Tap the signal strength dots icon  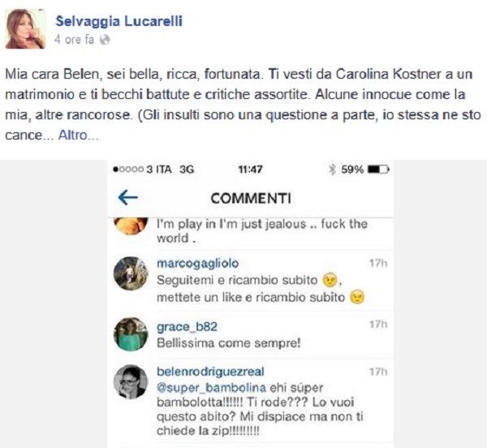coord(128,170)
